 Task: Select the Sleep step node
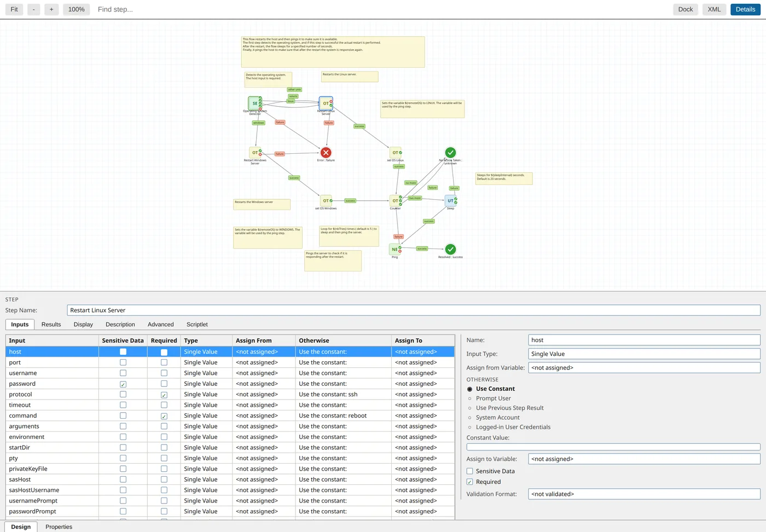coord(451,201)
